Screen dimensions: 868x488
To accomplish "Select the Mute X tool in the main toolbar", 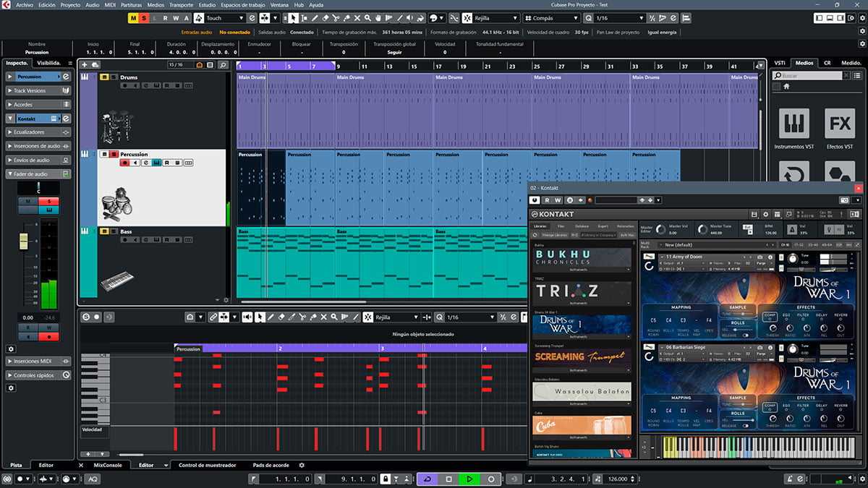I will pos(357,17).
